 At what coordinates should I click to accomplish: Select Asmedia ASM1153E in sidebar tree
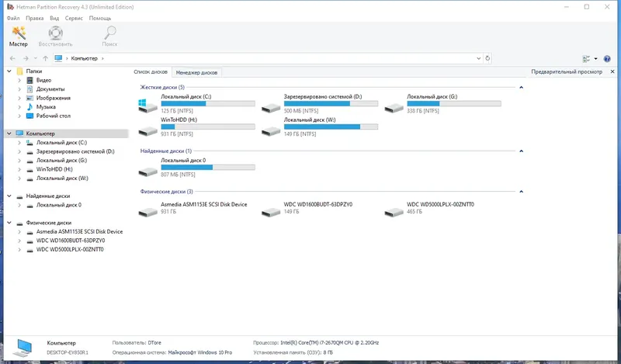coord(79,231)
